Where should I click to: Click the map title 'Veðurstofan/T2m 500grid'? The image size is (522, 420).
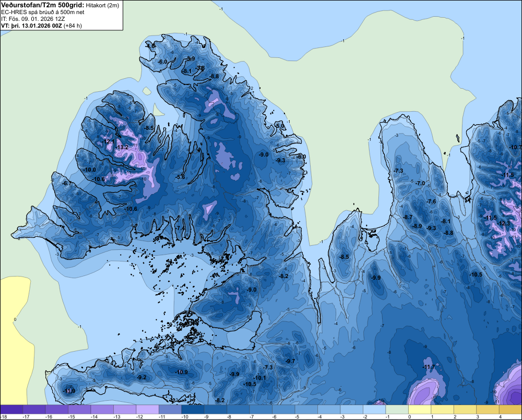(x=43, y=5)
